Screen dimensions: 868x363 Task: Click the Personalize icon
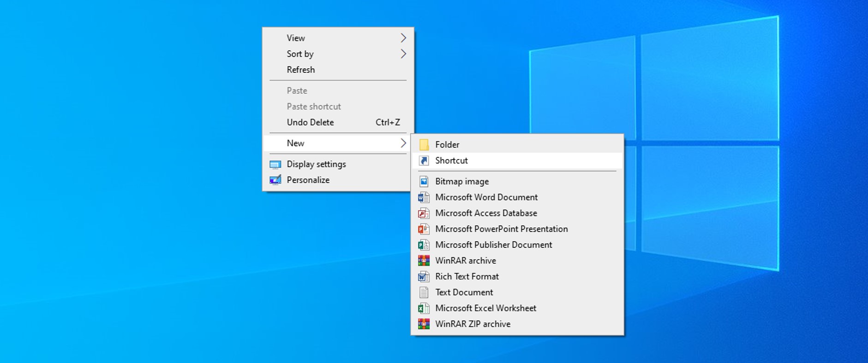275,180
